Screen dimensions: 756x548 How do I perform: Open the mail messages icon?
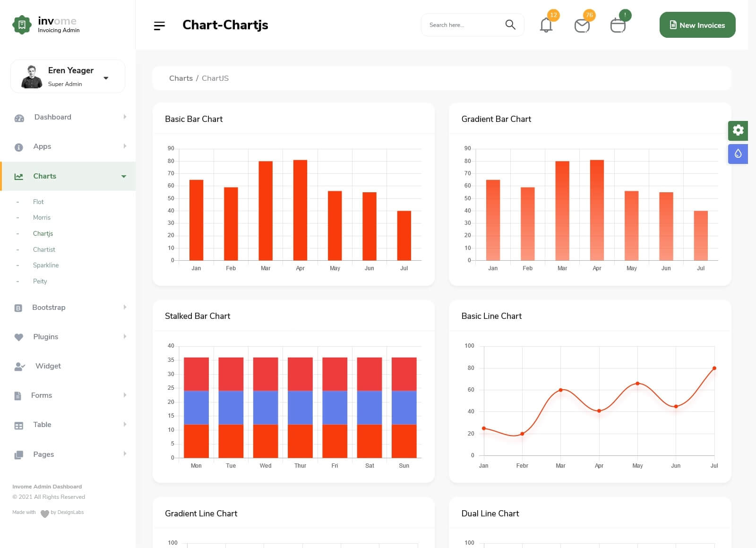pos(582,26)
